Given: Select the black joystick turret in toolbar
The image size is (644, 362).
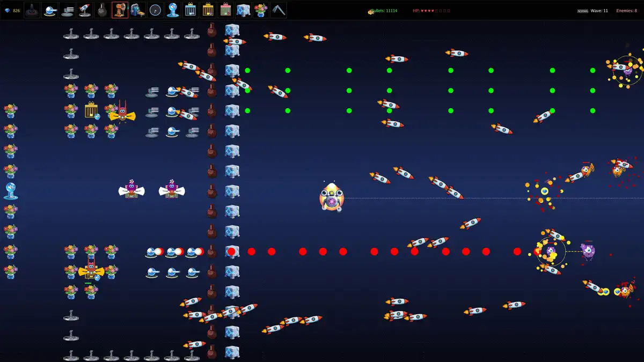Looking at the screenshot, I should point(32,10).
